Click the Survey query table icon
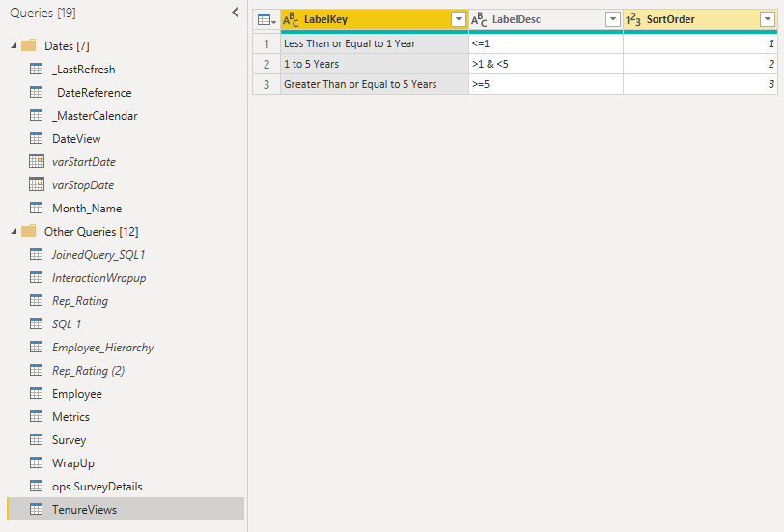The width and height of the screenshot is (784, 532). coord(37,439)
